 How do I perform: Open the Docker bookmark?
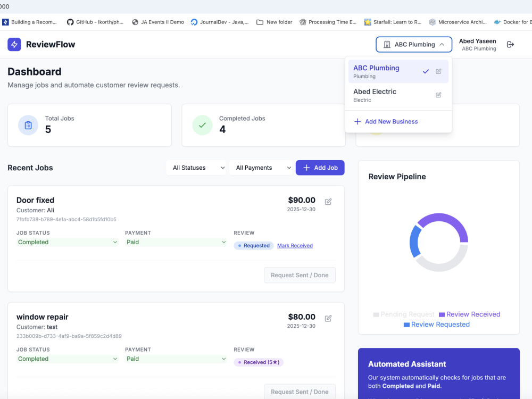pyautogui.click(x=513, y=22)
